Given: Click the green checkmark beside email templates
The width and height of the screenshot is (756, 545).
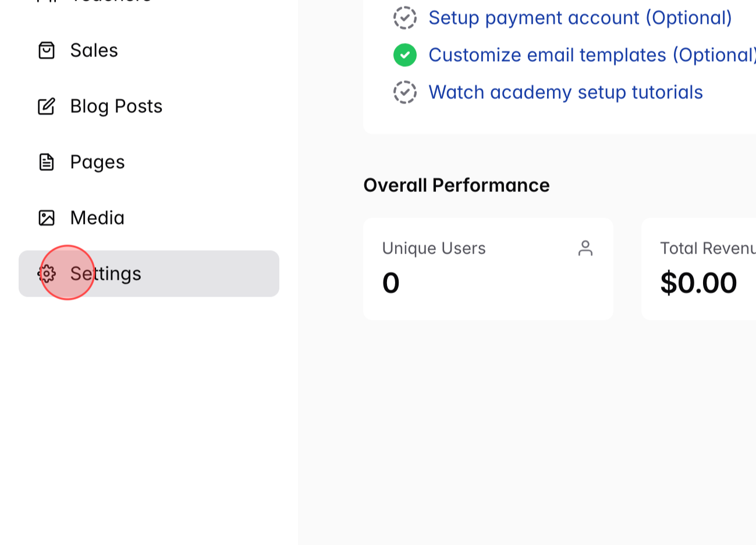Looking at the screenshot, I should 405,55.
